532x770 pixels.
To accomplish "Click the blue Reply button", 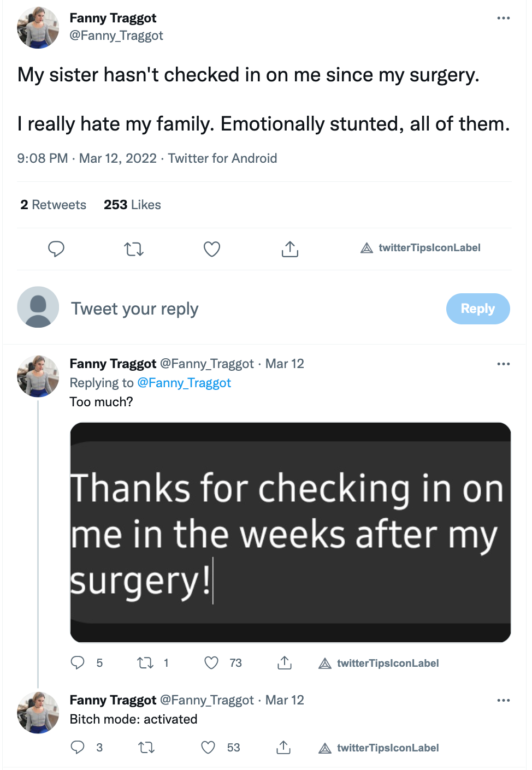I will [478, 309].
